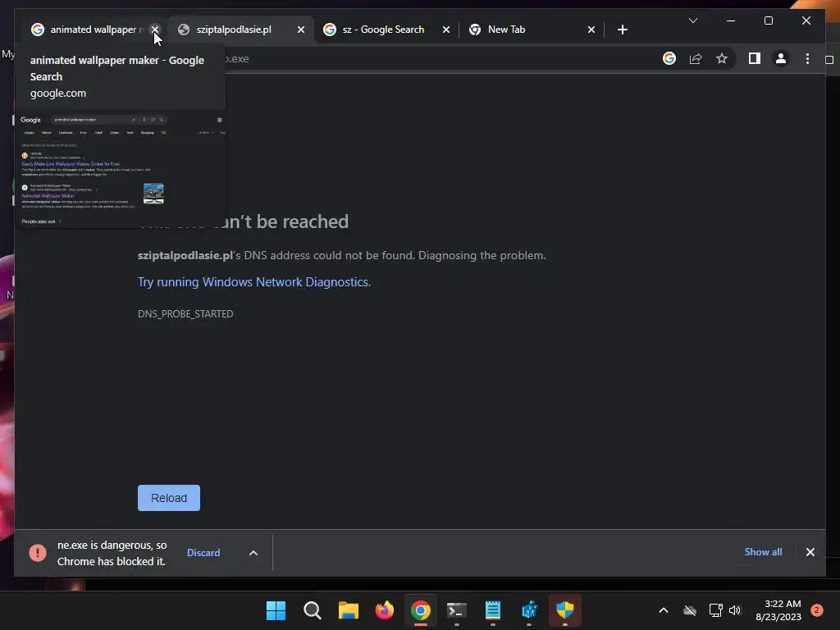Screen dimensions: 840x630
Task: Click the Google icon in the address bar
Action: point(669,58)
